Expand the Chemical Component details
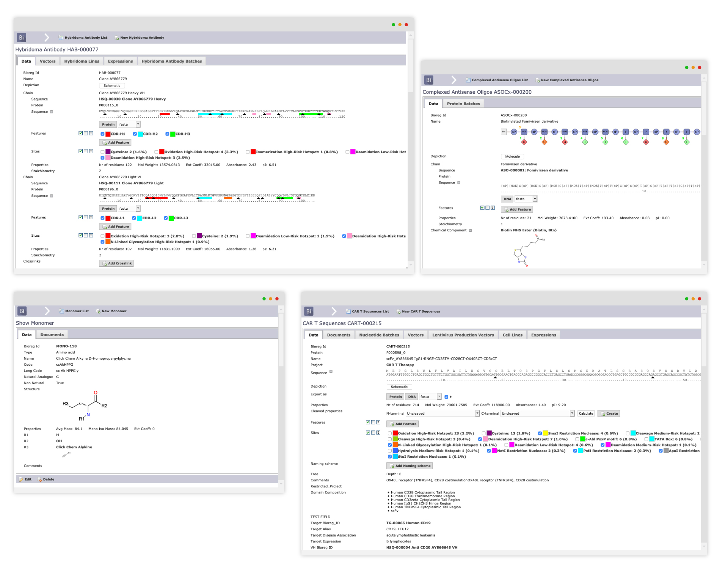728x569 pixels. [x=470, y=230]
